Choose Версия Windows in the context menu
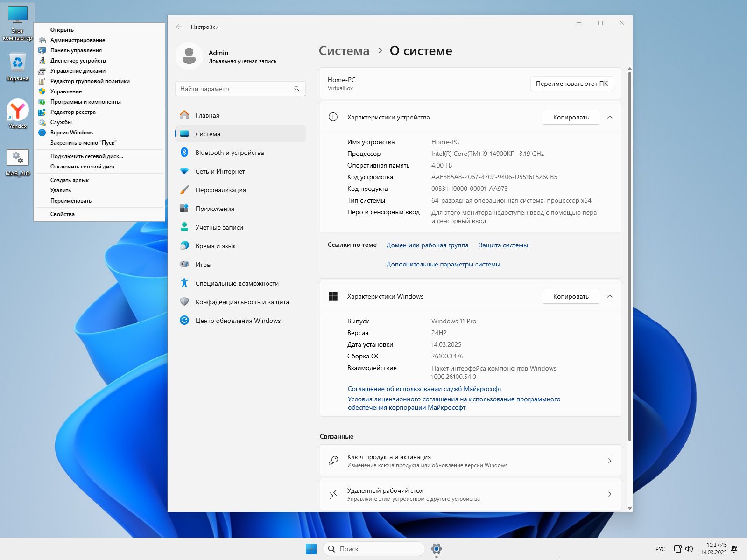747x560 pixels. coord(99,133)
